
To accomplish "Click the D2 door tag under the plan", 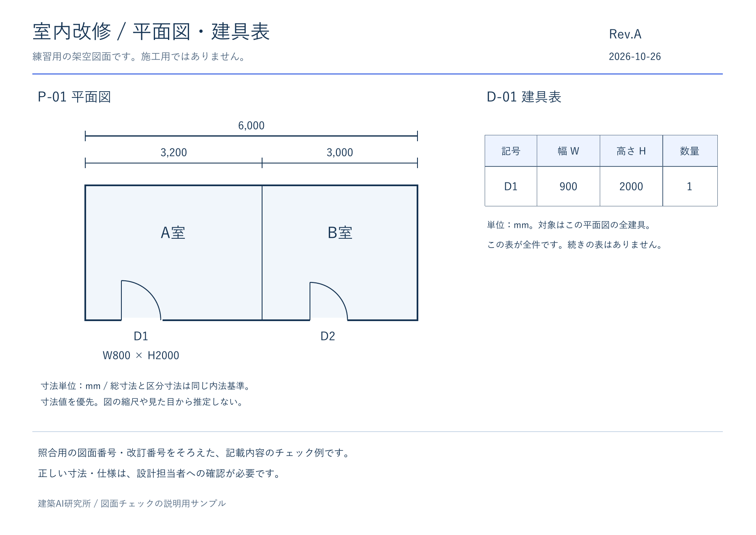I will pyautogui.click(x=328, y=336).
